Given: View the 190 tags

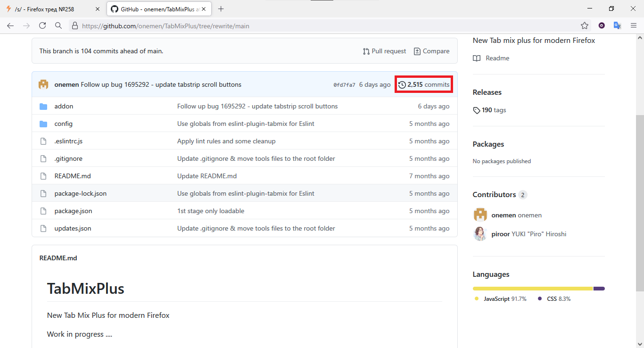Looking at the screenshot, I should [x=489, y=110].
